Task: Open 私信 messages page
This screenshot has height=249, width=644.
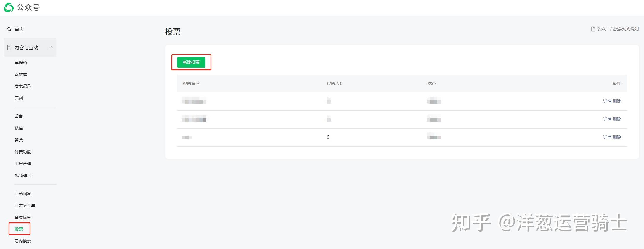Action: pyautogui.click(x=19, y=128)
